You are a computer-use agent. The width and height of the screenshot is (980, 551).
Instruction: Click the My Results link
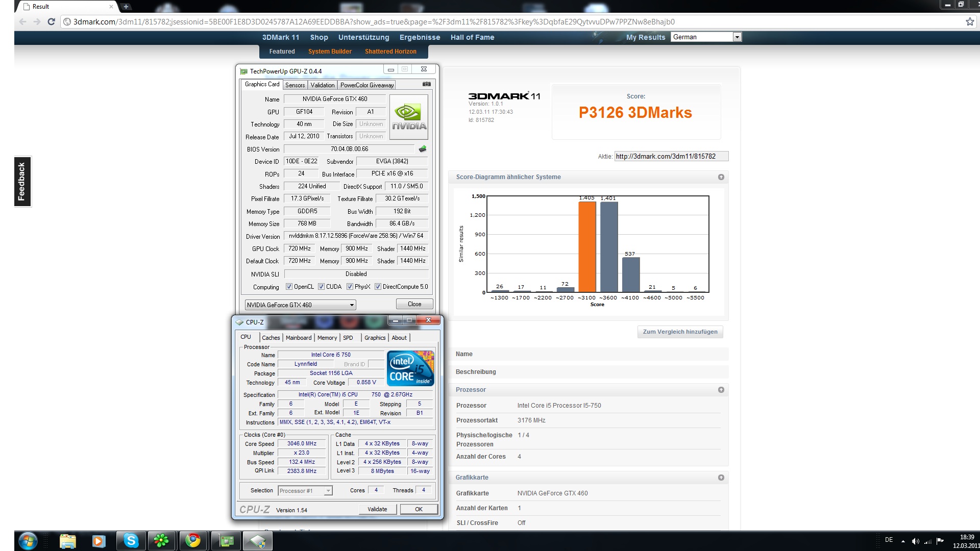point(646,37)
